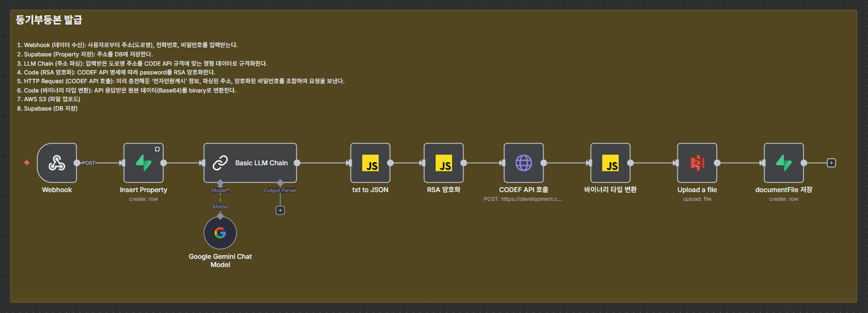This screenshot has height=313, width=868.
Task: Click the red lightning trigger indicator
Action: tap(27, 163)
